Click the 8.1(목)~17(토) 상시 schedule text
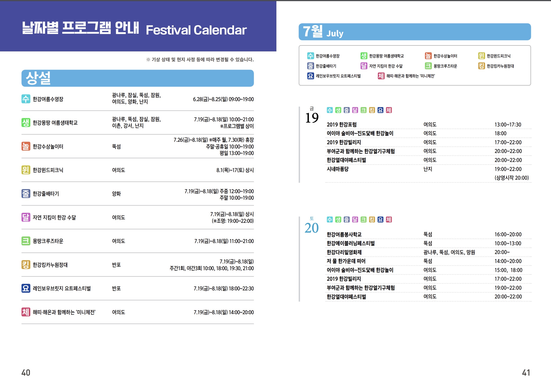This screenshot has height=392, width=551. click(235, 170)
